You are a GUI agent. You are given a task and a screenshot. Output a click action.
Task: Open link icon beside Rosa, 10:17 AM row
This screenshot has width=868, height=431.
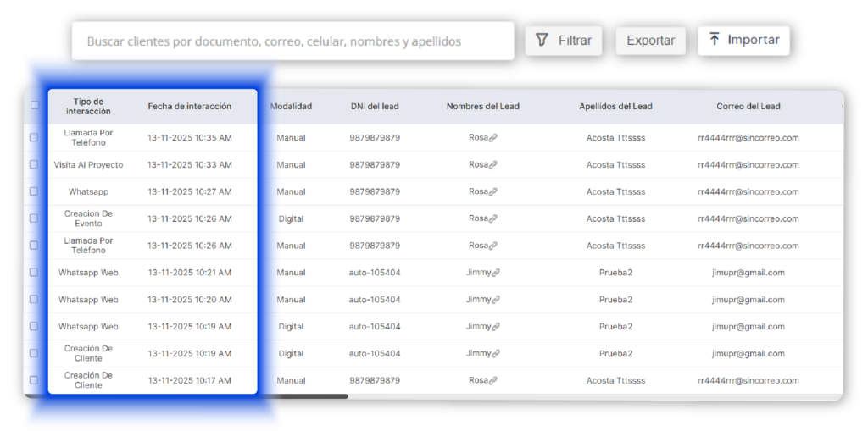(x=493, y=381)
